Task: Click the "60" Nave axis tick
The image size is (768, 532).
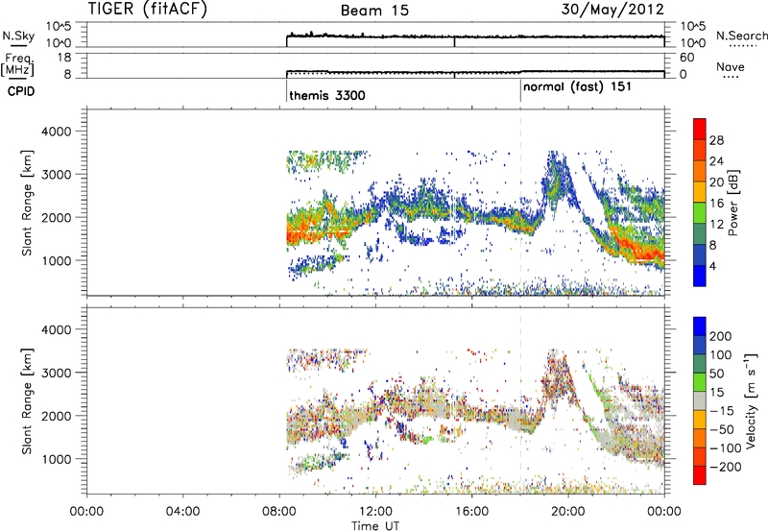Action: pyautogui.click(x=686, y=58)
